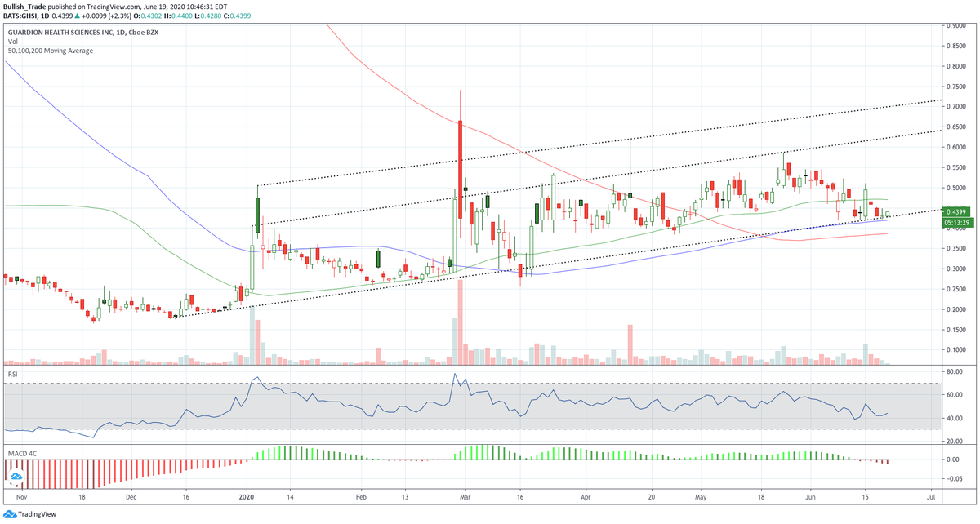The width and height of the screenshot is (980, 524).
Task: Click the 80.00 RSI scale value
Action: 954,372
